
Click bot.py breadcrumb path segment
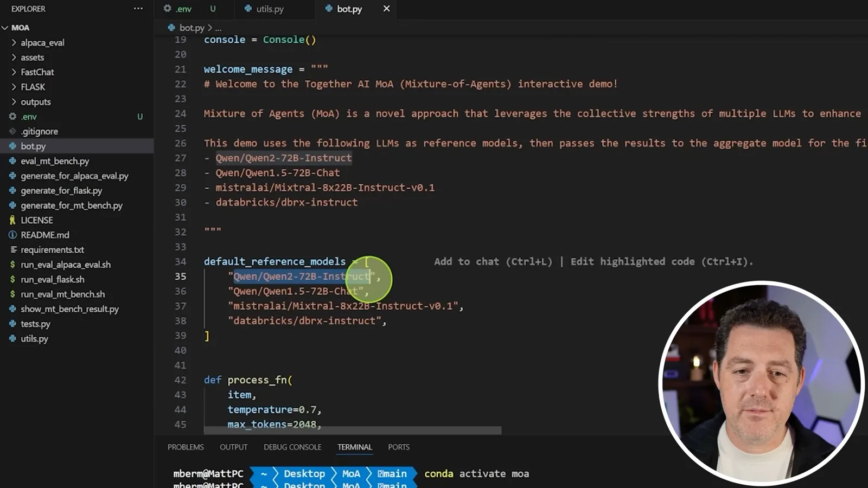tap(192, 28)
